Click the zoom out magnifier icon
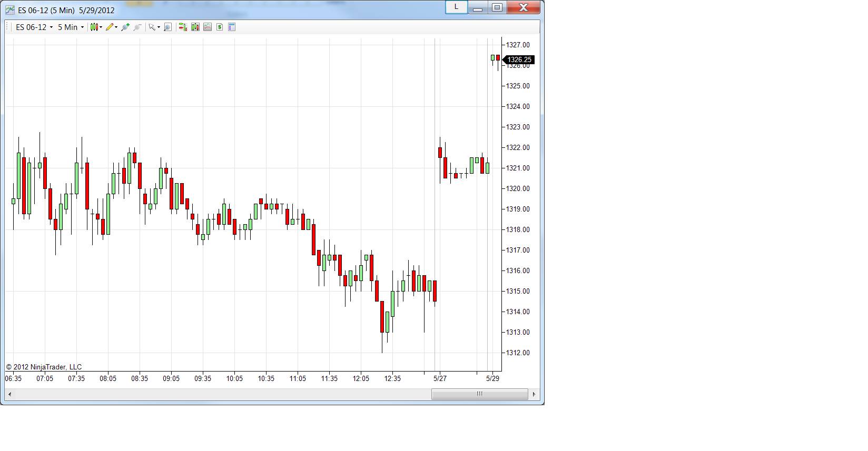The height and width of the screenshot is (451, 868). click(137, 27)
